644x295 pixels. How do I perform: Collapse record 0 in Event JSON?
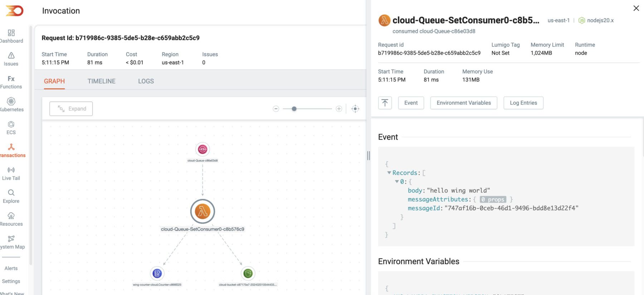pyautogui.click(x=397, y=182)
